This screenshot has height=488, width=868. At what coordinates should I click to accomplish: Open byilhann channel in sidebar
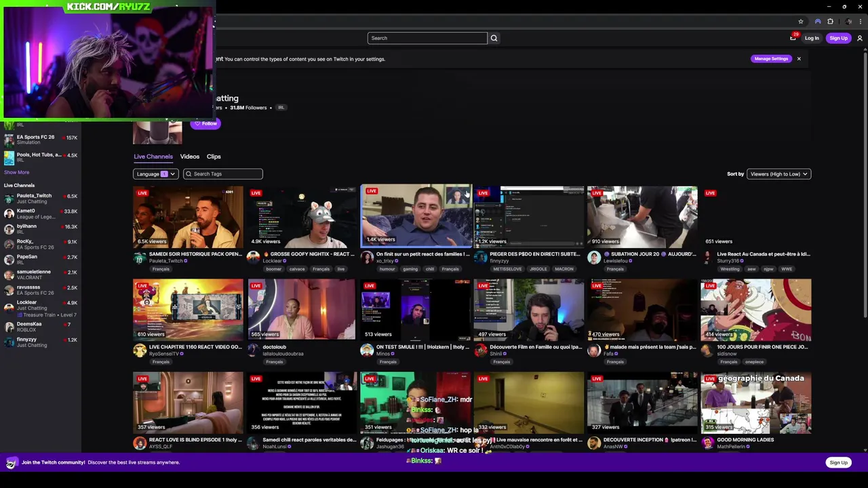[x=41, y=229]
